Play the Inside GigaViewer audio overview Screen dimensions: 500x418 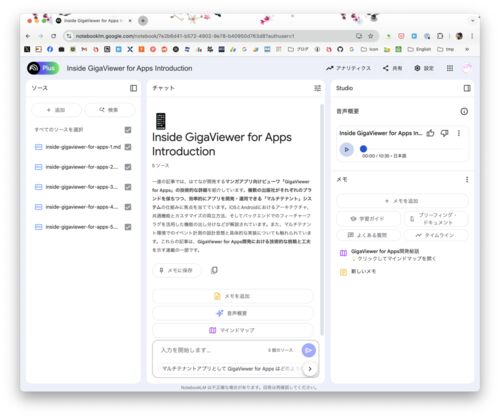[347, 149]
